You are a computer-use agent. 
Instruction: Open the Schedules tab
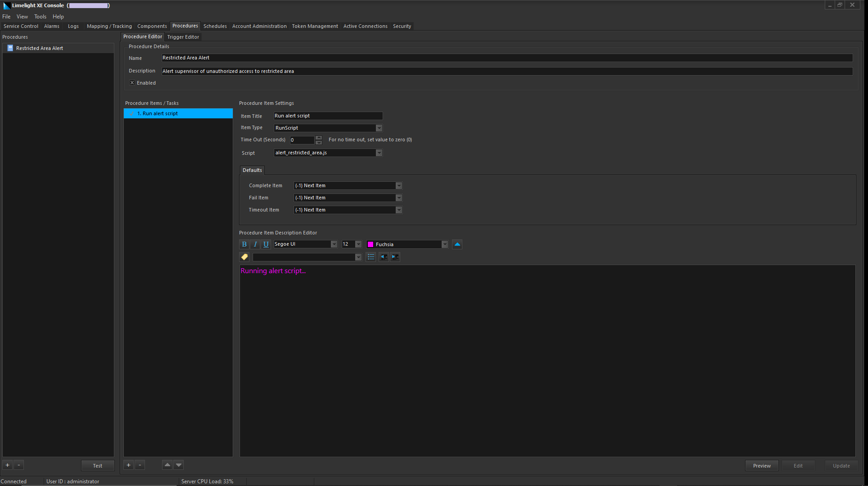tap(215, 26)
